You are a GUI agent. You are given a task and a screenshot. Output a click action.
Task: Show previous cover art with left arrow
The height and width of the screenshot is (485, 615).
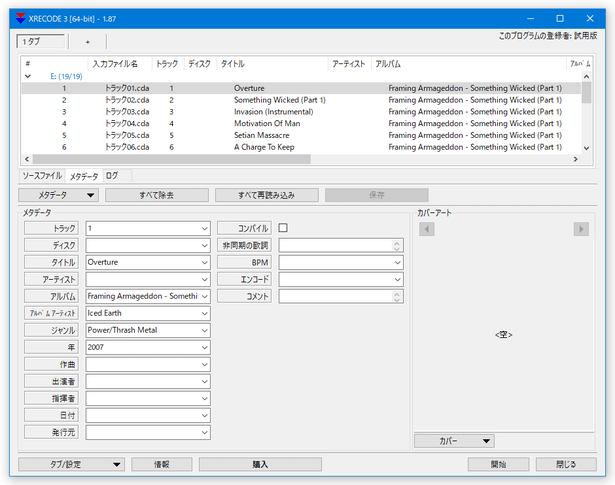[427, 229]
